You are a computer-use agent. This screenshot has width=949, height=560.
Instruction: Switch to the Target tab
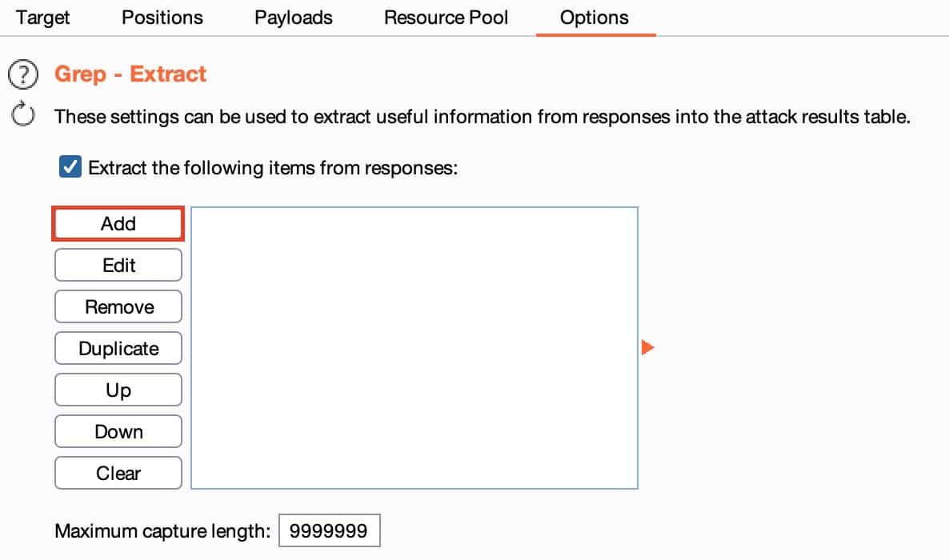(x=43, y=18)
